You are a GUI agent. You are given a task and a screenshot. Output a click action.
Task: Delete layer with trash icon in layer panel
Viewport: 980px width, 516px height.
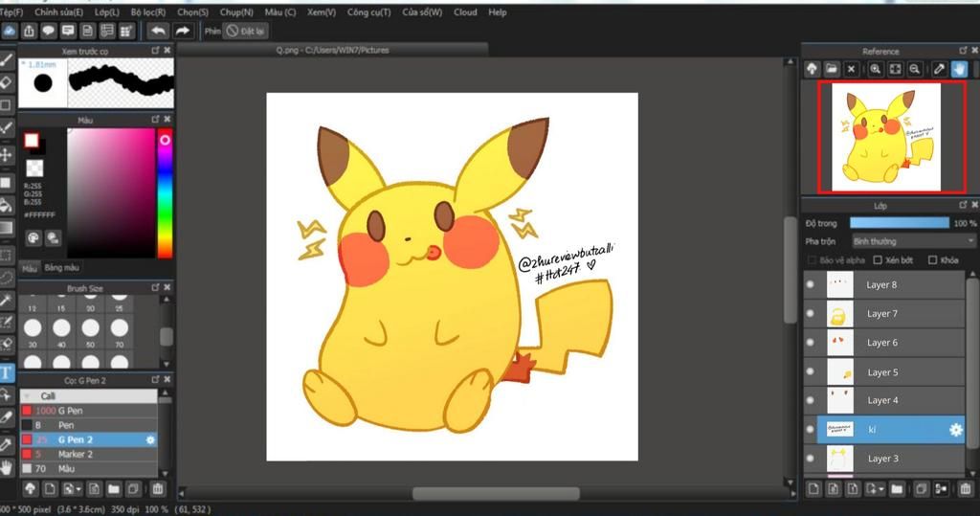pyautogui.click(x=965, y=489)
